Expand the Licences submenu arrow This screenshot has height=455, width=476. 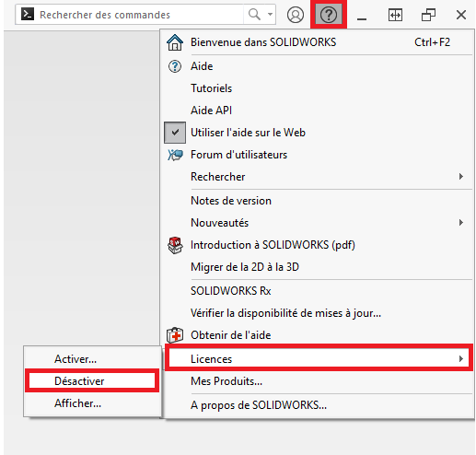point(460,359)
